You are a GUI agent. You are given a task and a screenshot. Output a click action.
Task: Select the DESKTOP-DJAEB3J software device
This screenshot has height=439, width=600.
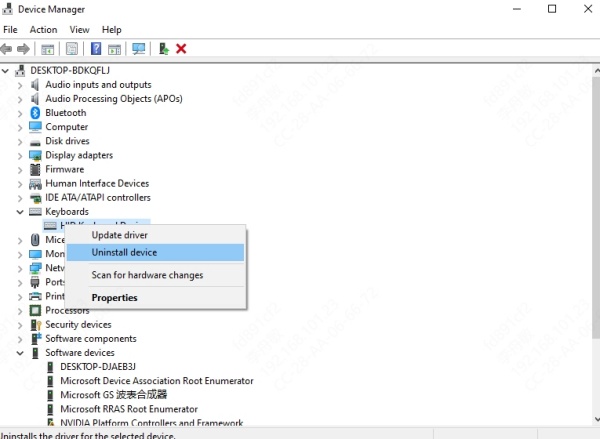98,367
